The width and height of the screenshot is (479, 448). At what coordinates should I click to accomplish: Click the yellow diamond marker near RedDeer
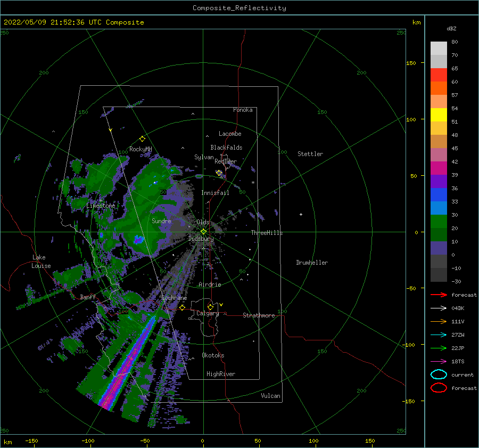pos(219,173)
